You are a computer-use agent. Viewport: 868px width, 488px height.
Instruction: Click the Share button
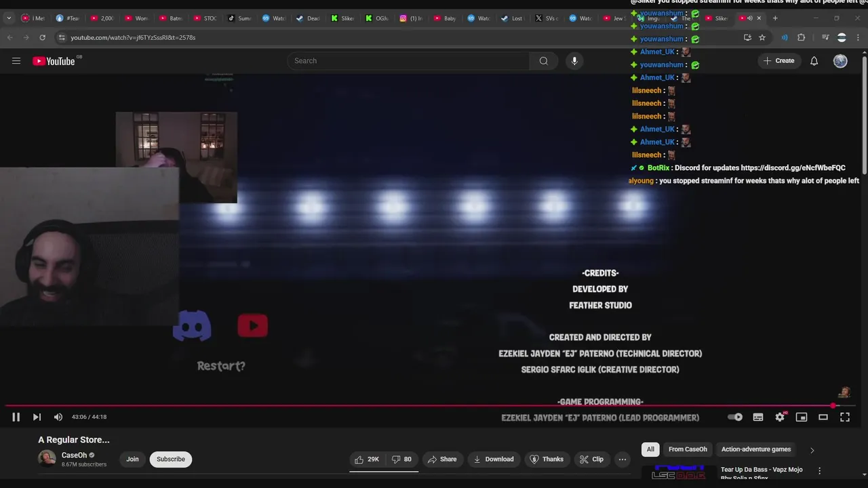point(442,460)
